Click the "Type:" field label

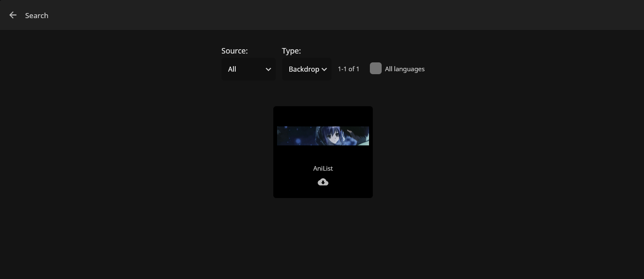[x=291, y=51]
